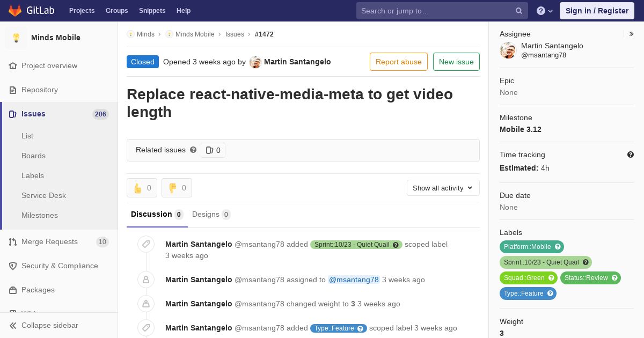Image resolution: width=644 pixels, height=338 pixels.
Task: Open the Service Desk sidebar link
Action: [x=43, y=196]
